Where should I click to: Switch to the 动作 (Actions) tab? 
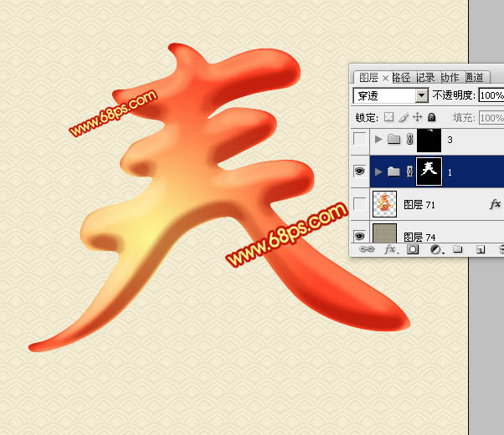[450, 78]
